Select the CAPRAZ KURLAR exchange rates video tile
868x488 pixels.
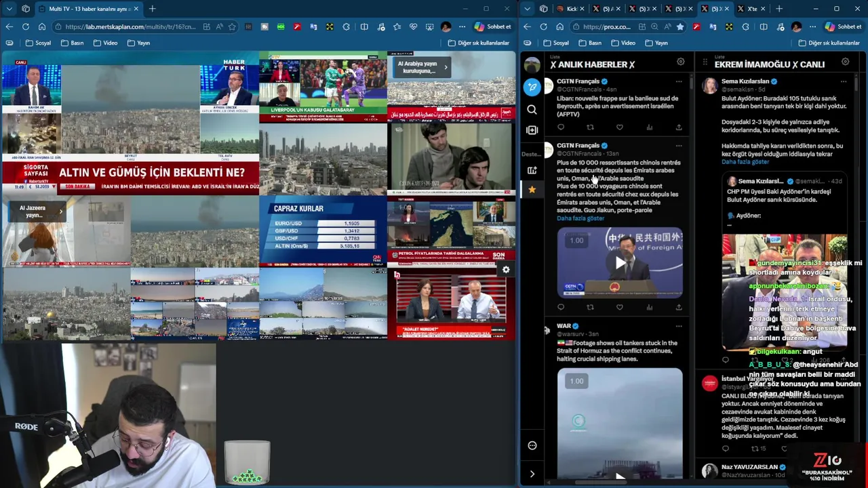tap(323, 231)
